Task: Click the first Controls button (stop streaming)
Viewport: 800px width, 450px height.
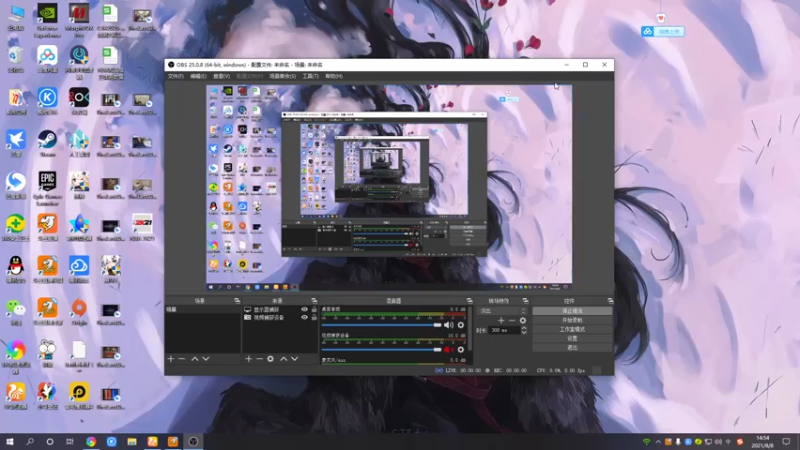Action: 572,311
